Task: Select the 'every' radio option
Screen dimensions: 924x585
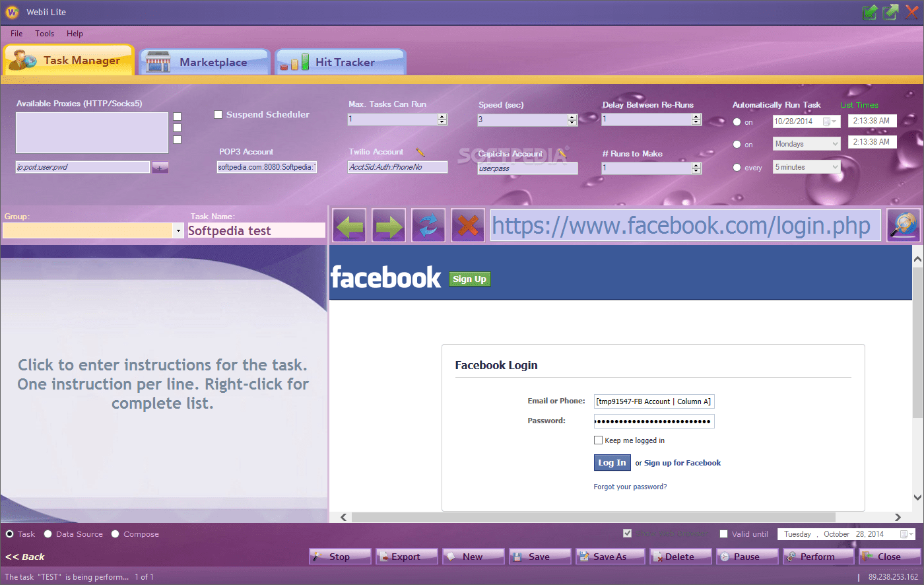Action: click(x=737, y=167)
